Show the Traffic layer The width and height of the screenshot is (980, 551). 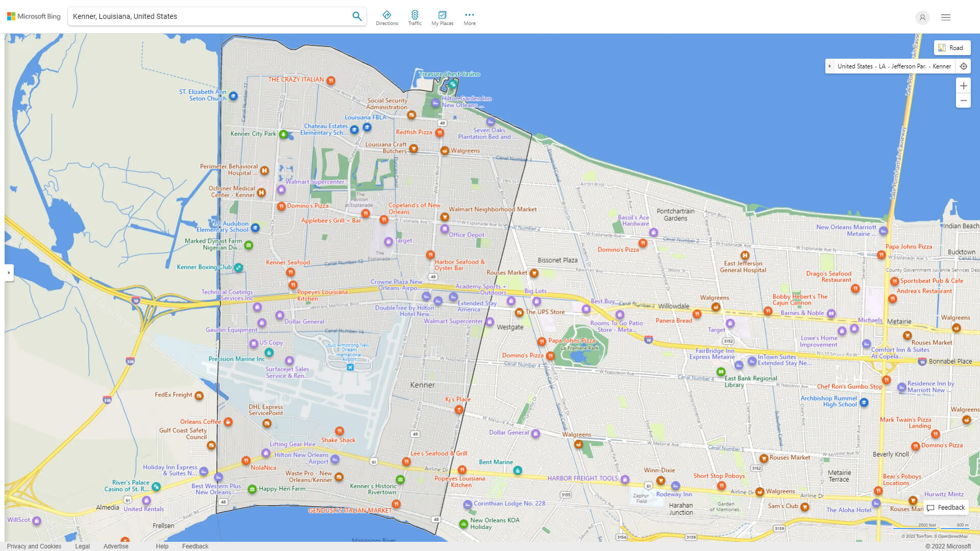(414, 18)
